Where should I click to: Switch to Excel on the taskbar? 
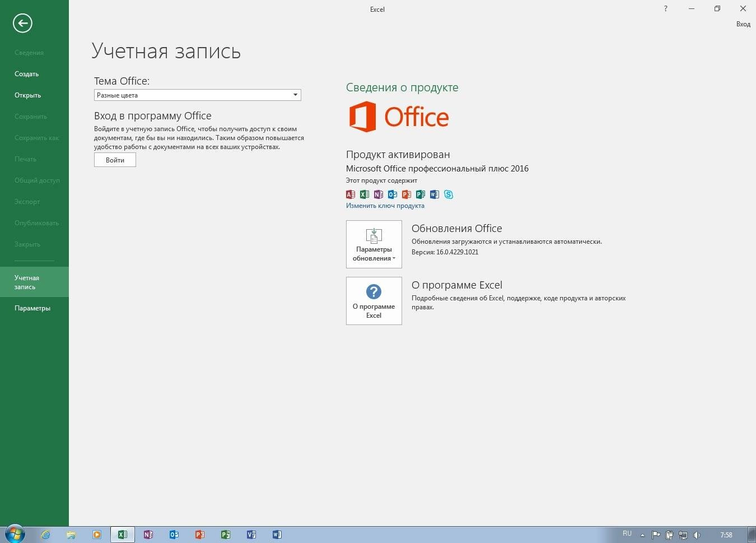[123, 535]
